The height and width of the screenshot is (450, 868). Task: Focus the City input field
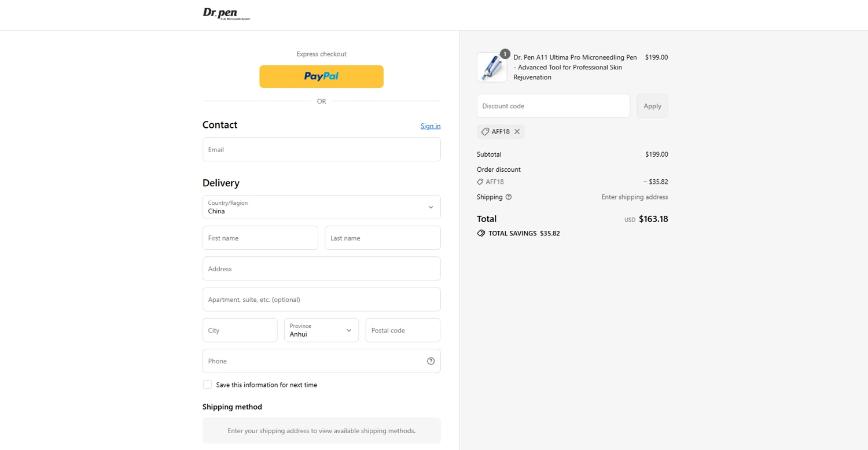240,330
